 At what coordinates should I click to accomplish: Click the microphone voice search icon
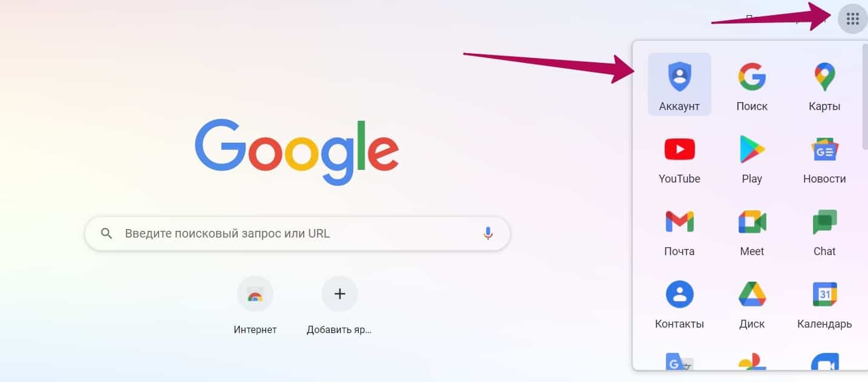pos(488,233)
